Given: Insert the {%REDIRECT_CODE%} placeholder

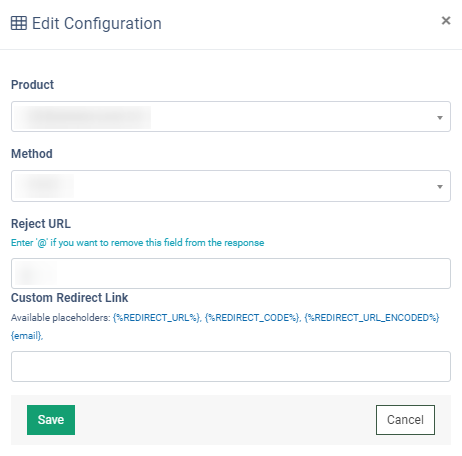Looking at the screenshot, I should click(x=252, y=318).
